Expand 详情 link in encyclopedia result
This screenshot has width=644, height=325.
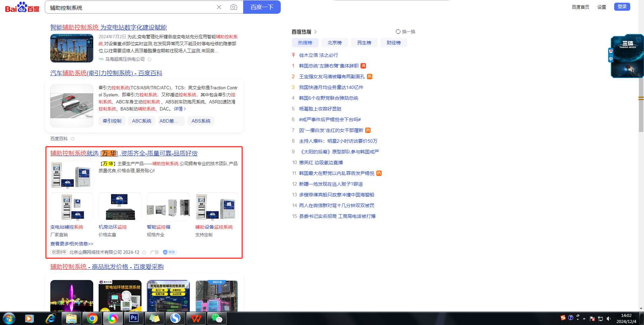180,109
